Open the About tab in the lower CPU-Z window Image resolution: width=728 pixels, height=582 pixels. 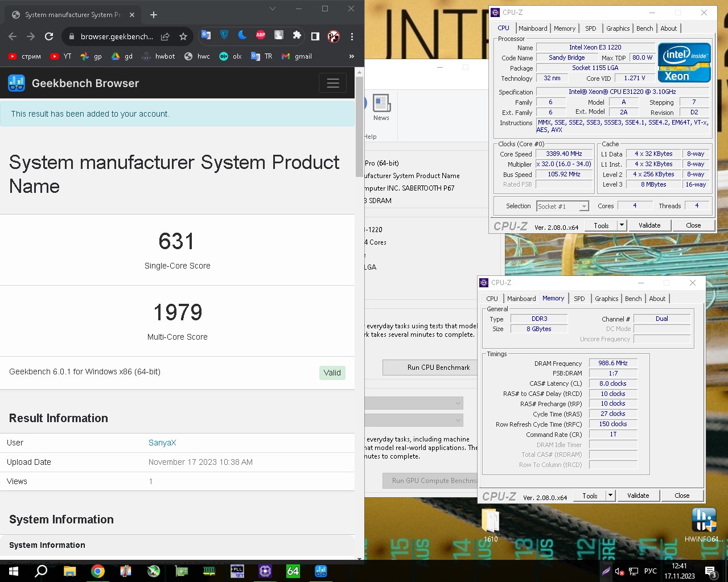coord(657,299)
